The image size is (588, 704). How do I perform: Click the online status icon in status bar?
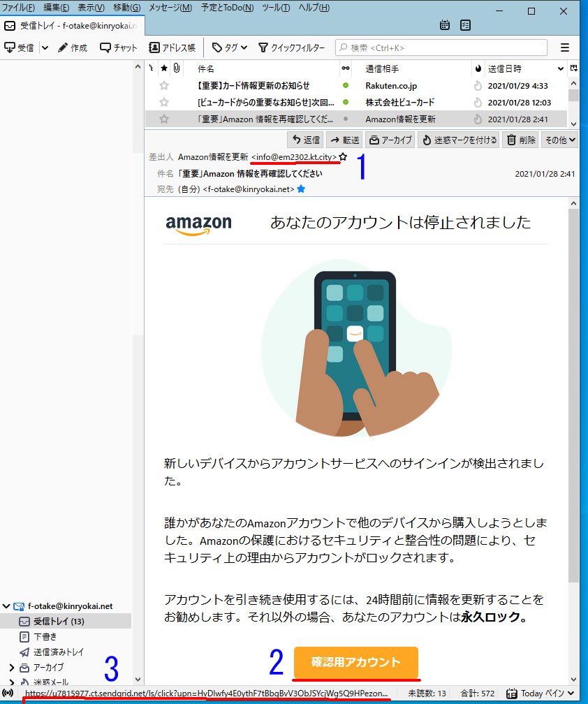click(x=8, y=694)
